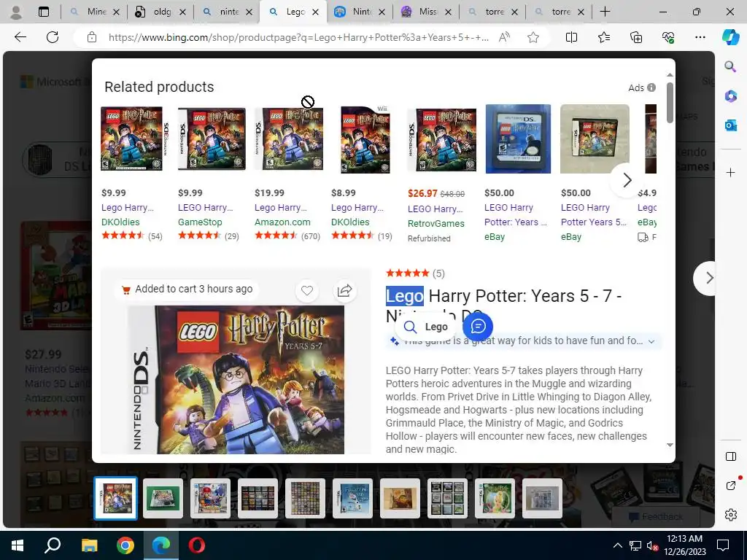Toggle sidebar visibility icon
The image size is (747, 560).
[x=730, y=456]
